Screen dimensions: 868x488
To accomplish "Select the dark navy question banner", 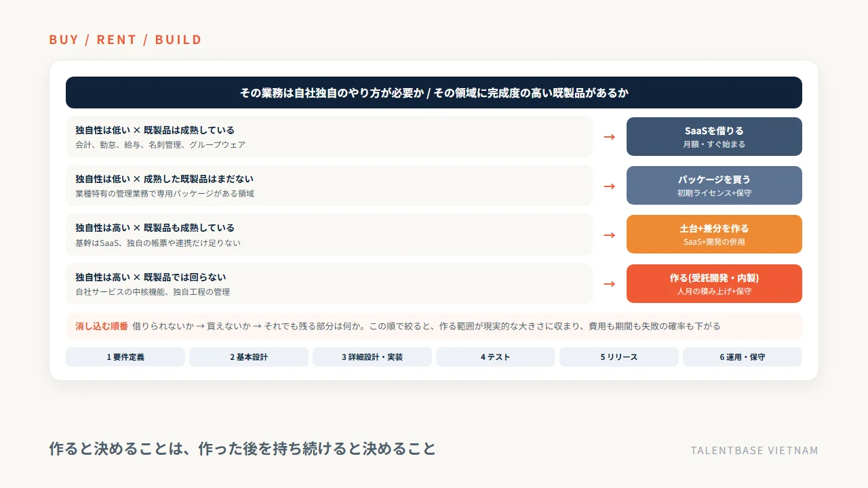I will point(434,92).
